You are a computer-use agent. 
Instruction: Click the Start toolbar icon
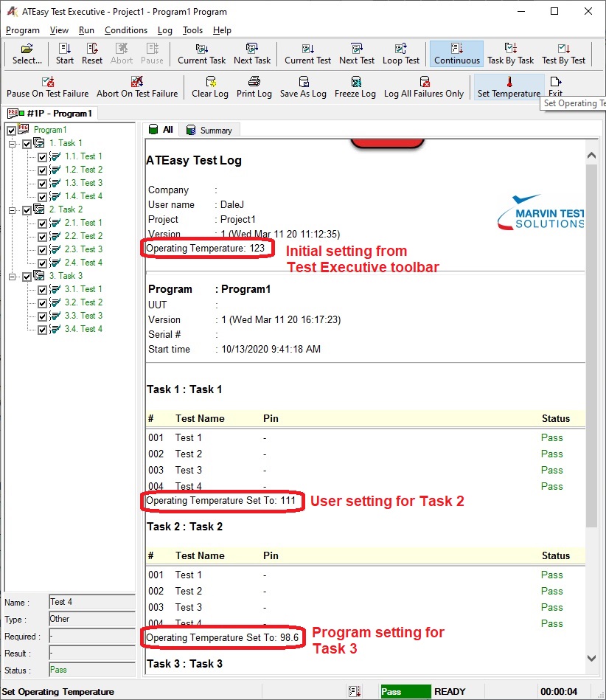(64, 52)
